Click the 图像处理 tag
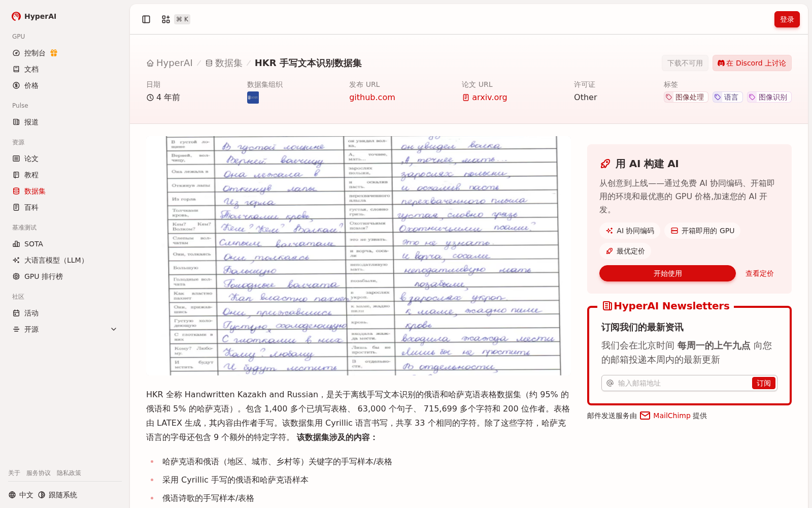 (686, 97)
